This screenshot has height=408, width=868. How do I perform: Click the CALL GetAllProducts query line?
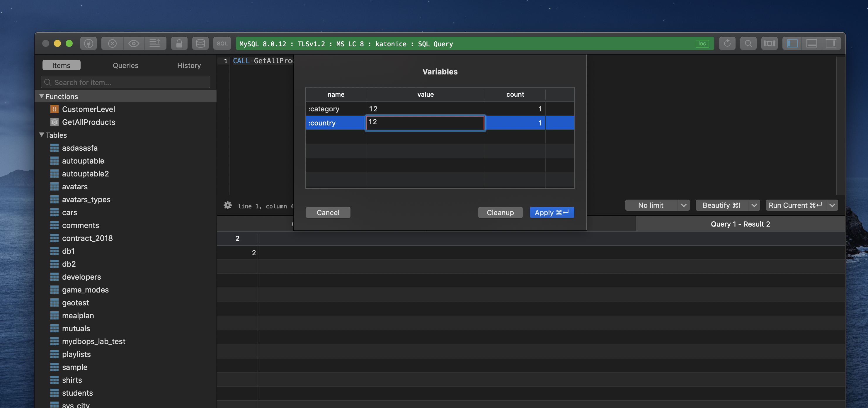pos(263,61)
